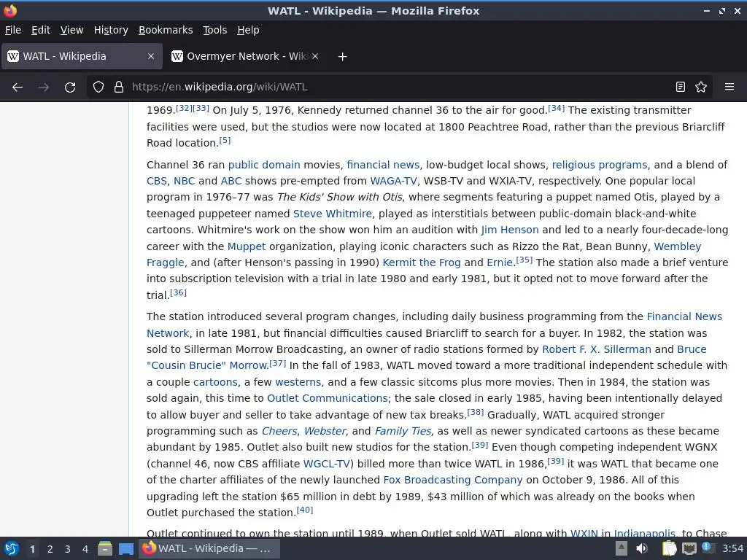Open the notification tray icon
Viewport: 747px width, 560px height.
(x=708, y=548)
